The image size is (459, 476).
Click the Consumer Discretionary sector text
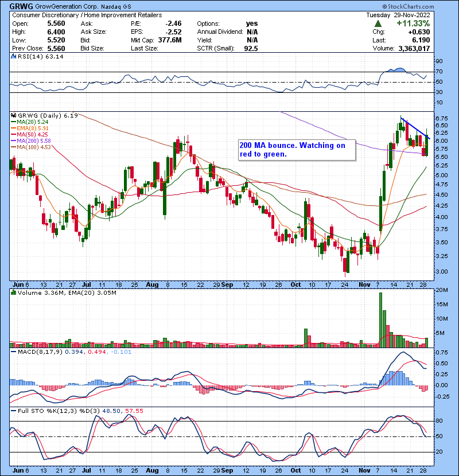44,15
